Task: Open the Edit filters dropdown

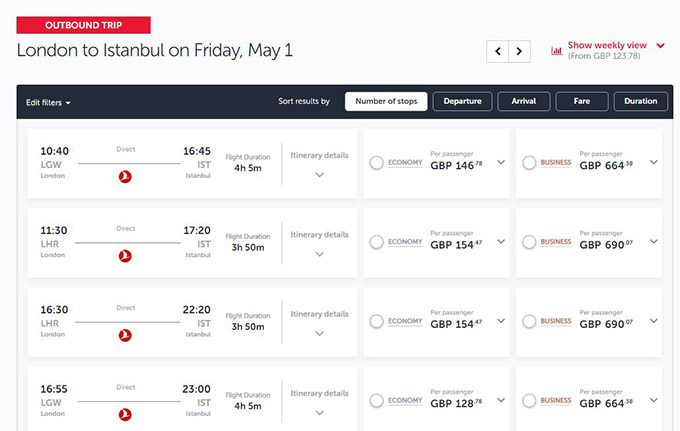Action: click(48, 103)
